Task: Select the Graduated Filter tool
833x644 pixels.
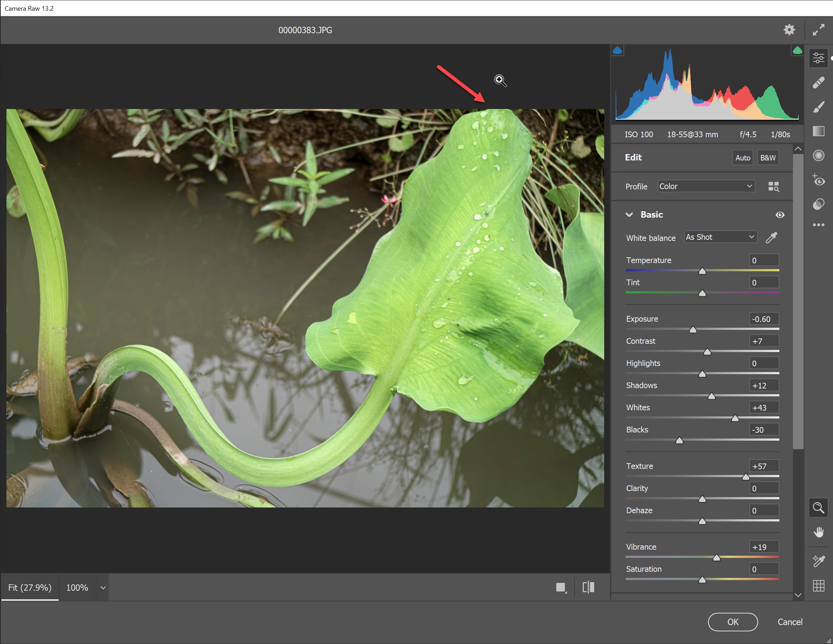Action: [818, 132]
